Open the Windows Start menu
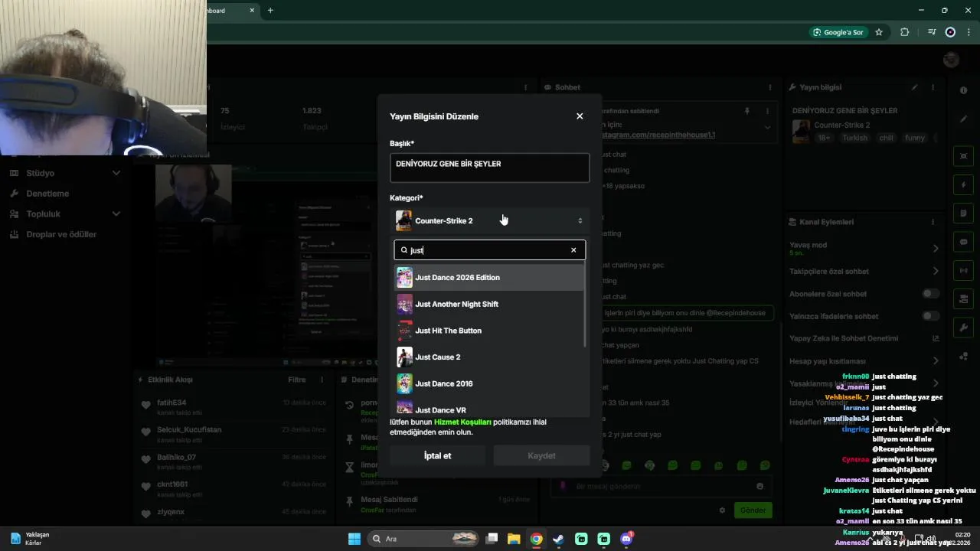This screenshot has height=551, width=980. pos(354,539)
